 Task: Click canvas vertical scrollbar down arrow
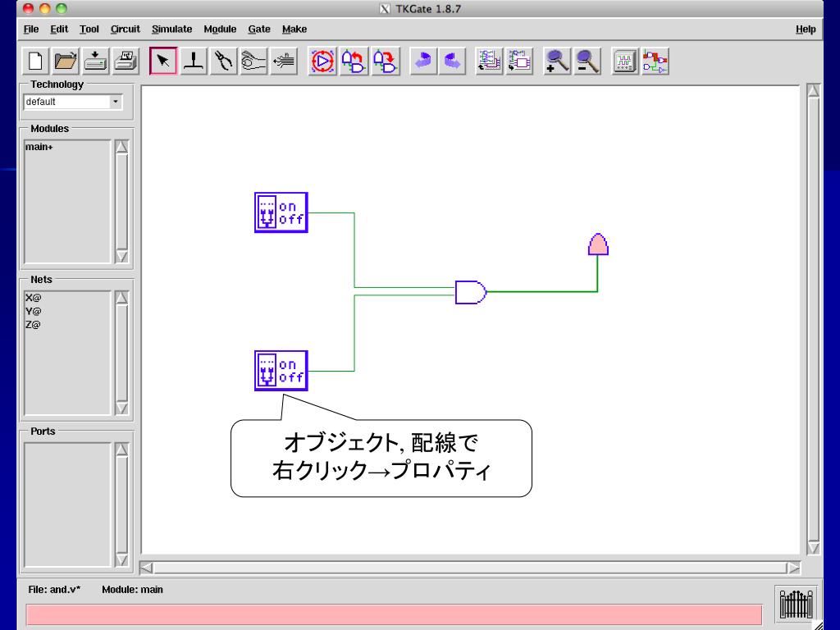[813, 547]
